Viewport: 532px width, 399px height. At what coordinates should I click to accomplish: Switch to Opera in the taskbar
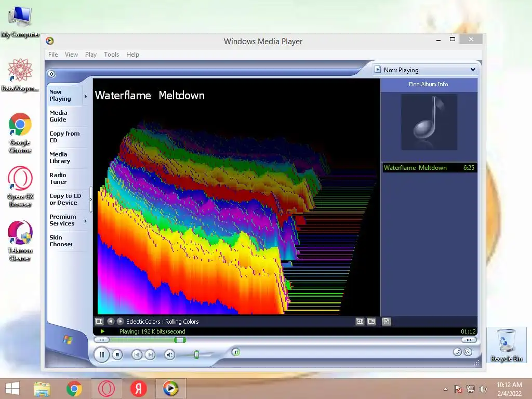[107, 389]
